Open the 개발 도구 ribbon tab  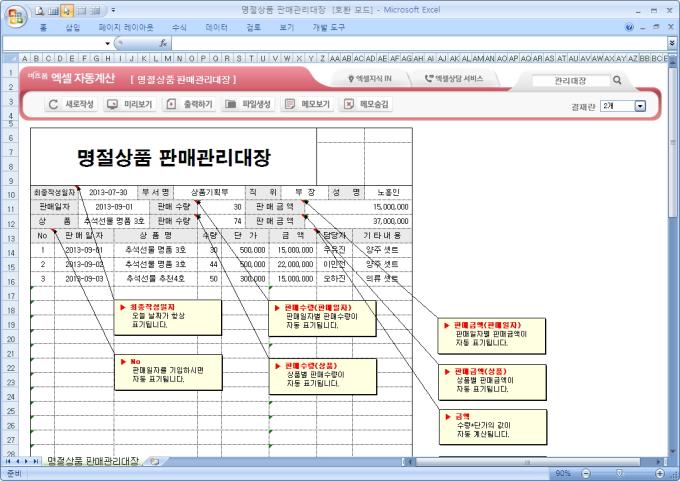click(328, 27)
